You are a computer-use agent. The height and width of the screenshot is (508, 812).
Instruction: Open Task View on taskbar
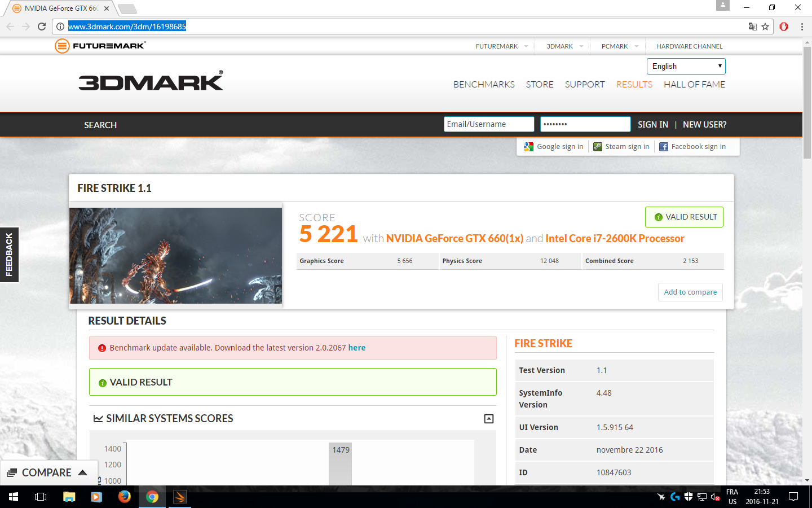(41, 497)
